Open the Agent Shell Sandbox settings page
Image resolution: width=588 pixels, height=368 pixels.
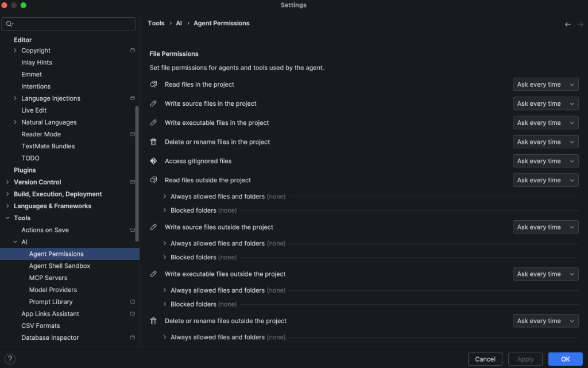point(59,266)
